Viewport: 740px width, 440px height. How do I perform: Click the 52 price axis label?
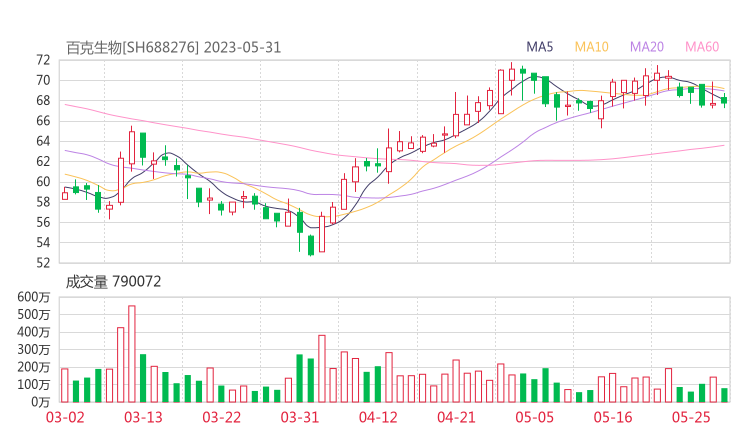click(43, 263)
